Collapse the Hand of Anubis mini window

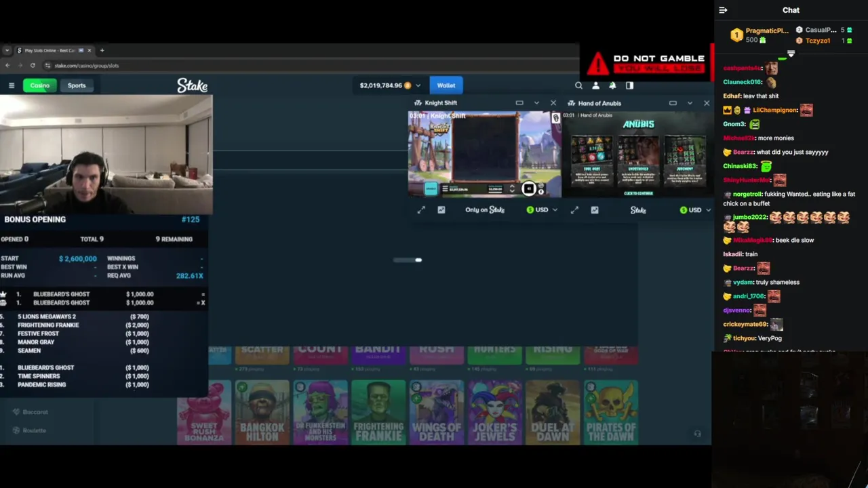tap(690, 103)
